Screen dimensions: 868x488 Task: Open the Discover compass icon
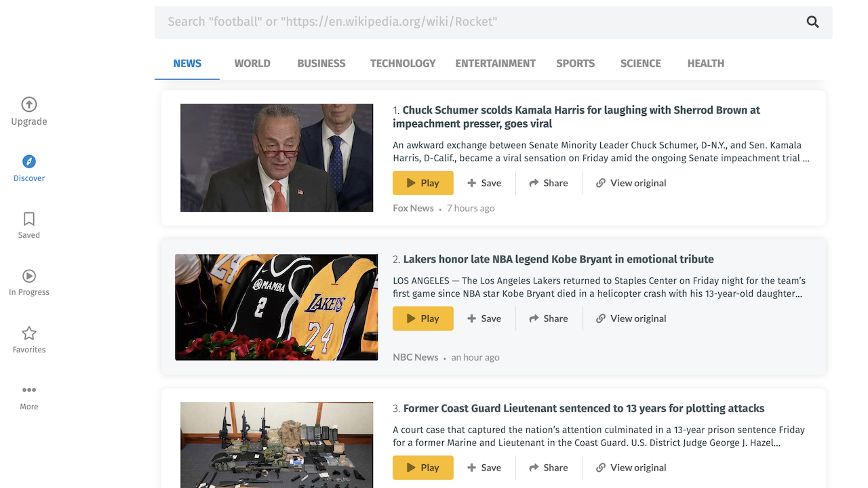click(x=29, y=161)
